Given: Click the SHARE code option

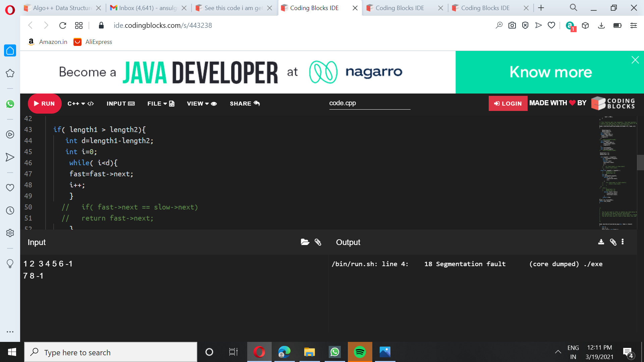Looking at the screenshot, I should point(245,104).
